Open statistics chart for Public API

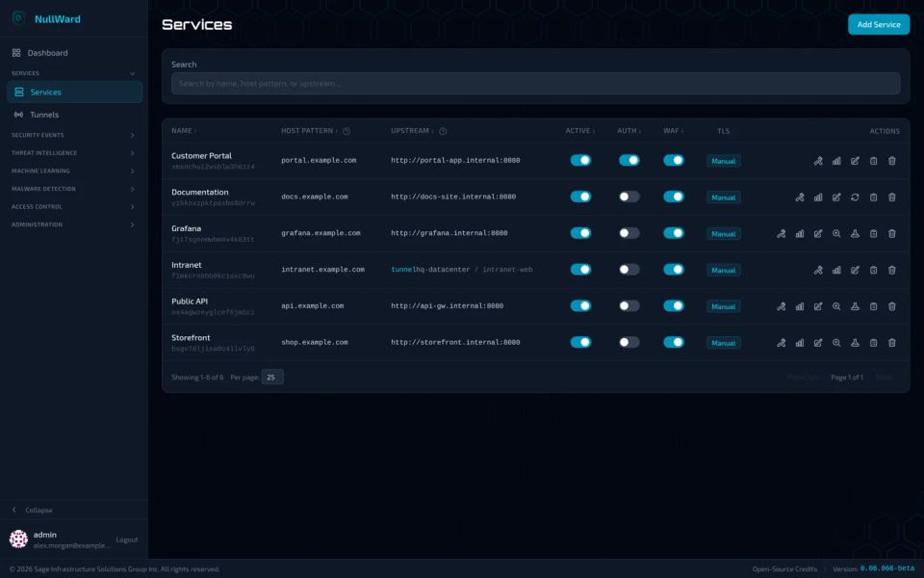pyautogui.click(x=800, y=306)
